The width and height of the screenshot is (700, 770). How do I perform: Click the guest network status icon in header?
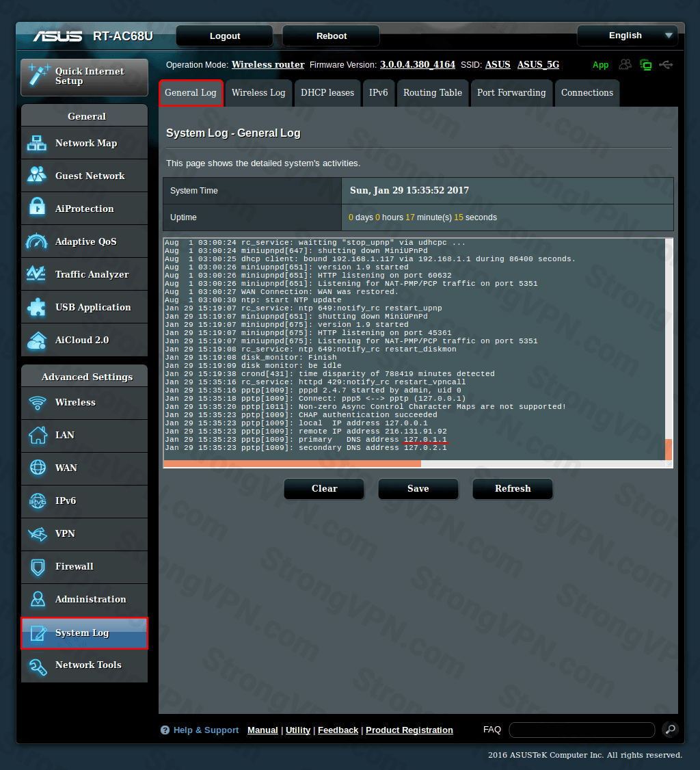pyautogui.click(x=625, y=64)
